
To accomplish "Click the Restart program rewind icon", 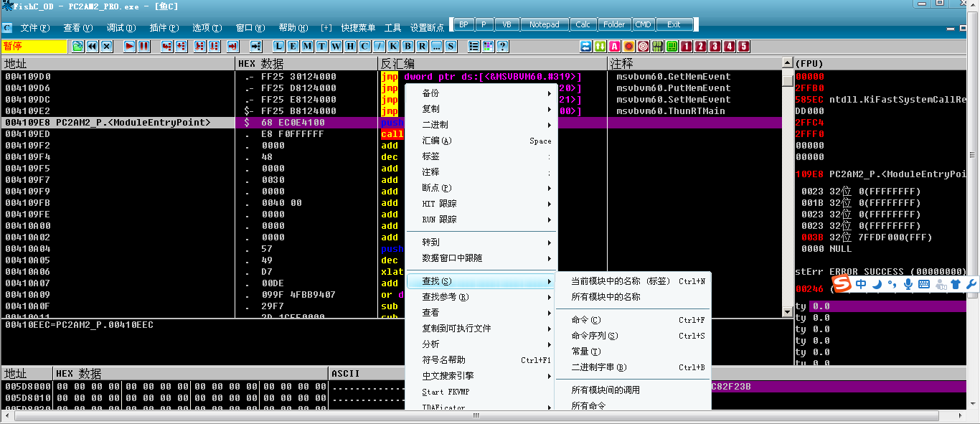I will click(x=93, y=46).
